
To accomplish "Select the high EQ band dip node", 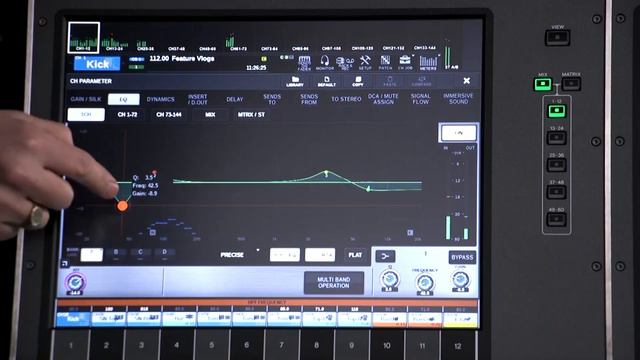I will 368,189.
